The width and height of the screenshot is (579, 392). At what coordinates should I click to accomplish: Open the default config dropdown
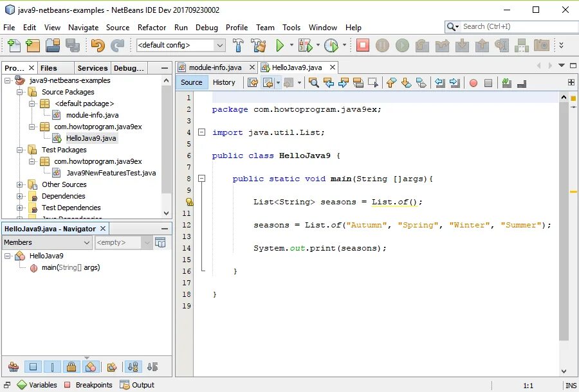(220, 46)
